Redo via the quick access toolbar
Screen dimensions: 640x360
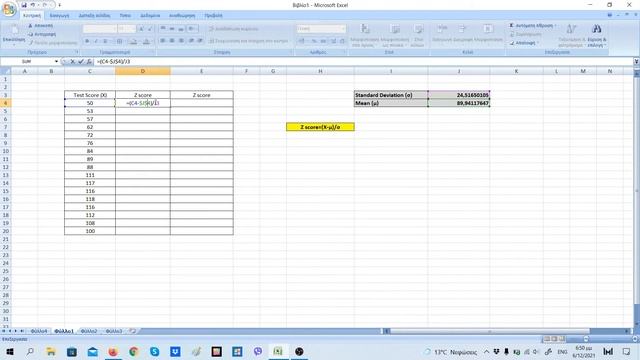45,5
